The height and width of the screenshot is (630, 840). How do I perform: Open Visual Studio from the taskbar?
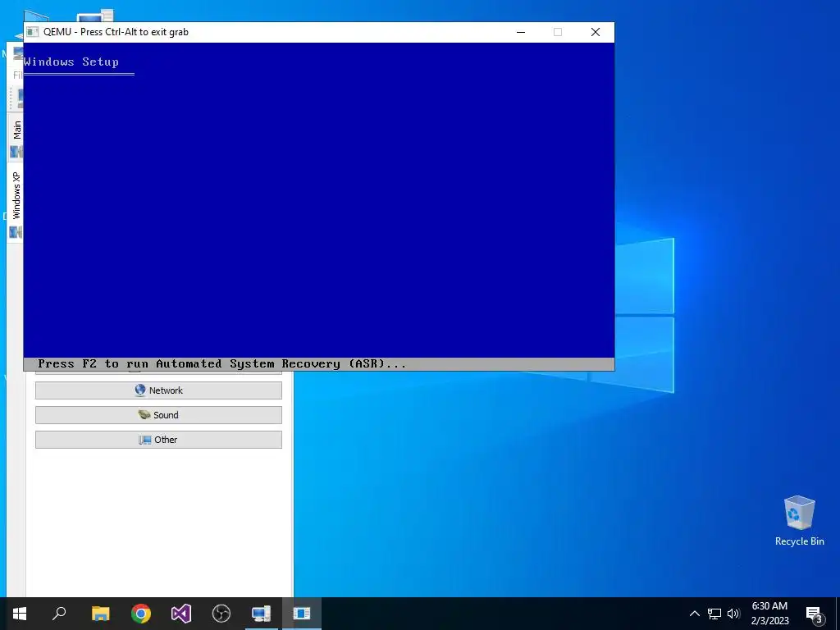(181, 614)
